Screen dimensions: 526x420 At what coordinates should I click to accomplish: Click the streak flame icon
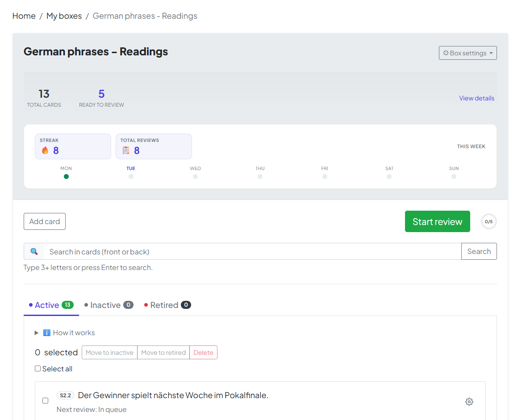click(45, 150)
